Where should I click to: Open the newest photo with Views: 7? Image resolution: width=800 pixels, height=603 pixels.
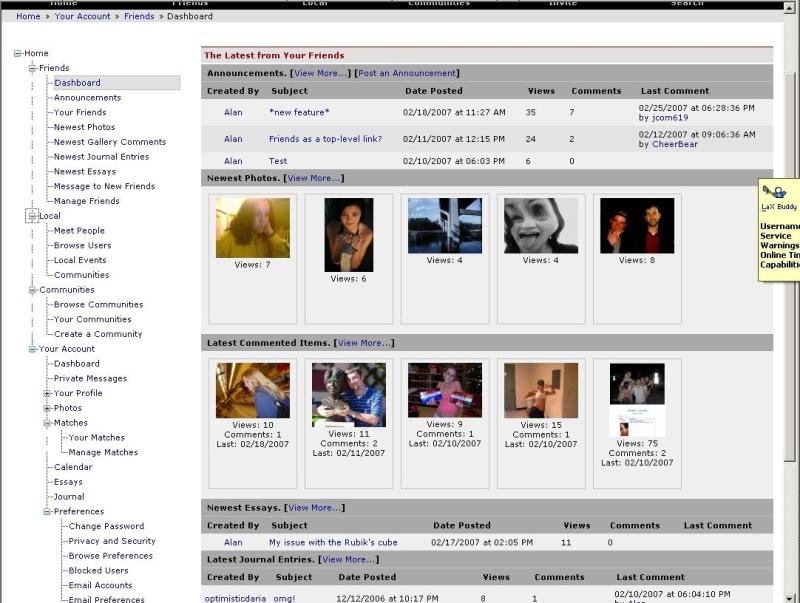click(x=253, y=228)
